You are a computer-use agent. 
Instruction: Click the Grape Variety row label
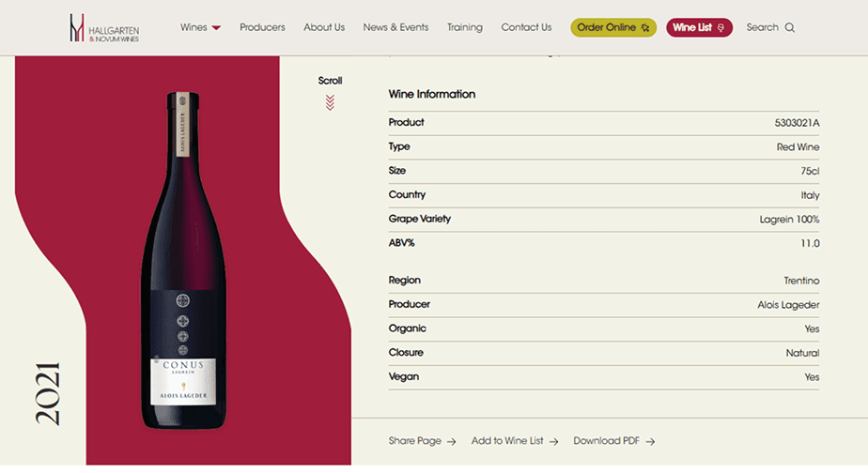click(x=420, y=219)
